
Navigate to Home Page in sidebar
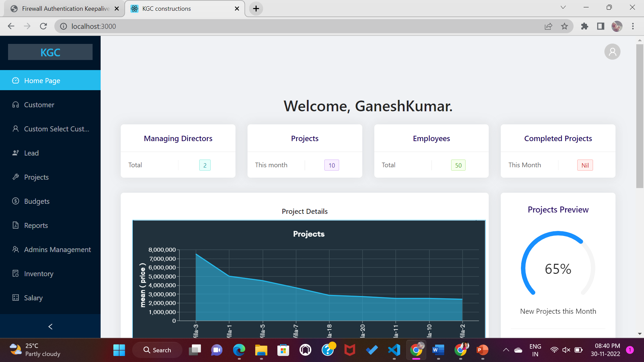tap(42, 80)
